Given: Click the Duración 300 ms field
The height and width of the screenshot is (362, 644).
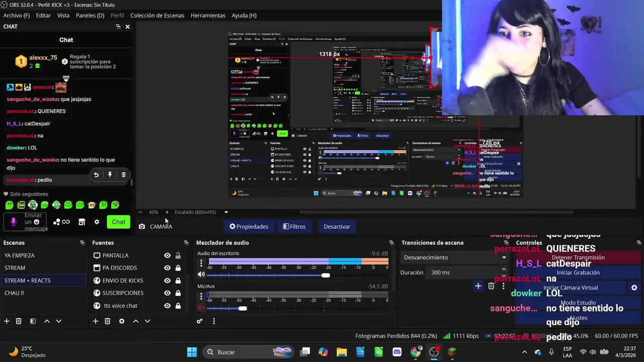Looking at the screenshot, I should pyautogui.click(x=467, y=273).
